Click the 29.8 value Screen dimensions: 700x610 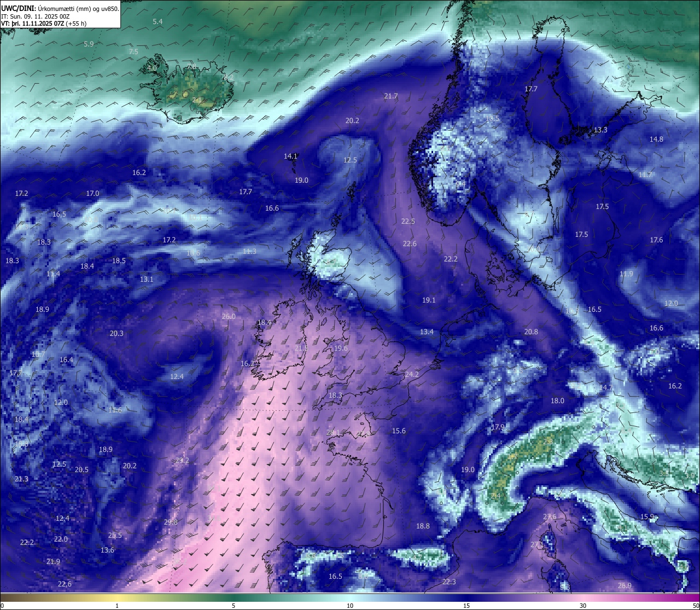point(171,522)
